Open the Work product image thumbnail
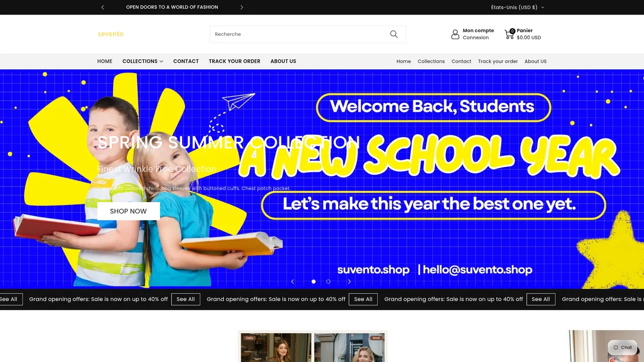 point(349,347)
